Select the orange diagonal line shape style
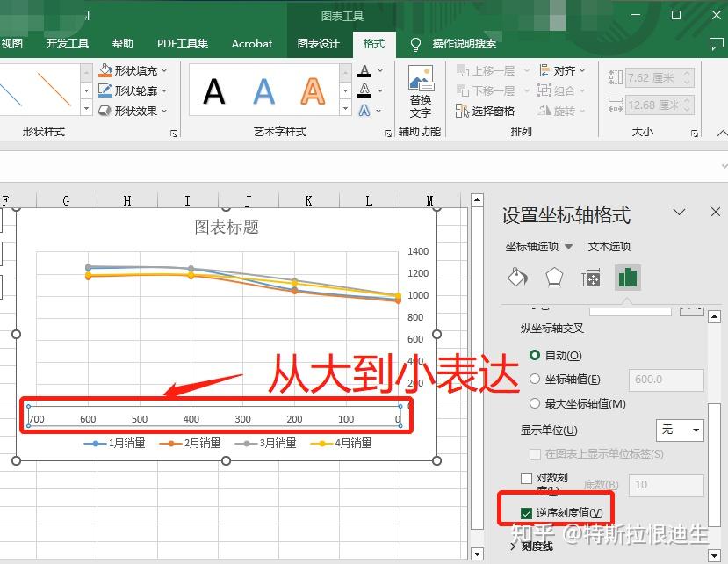Image resolution: width=728 pixels, height=564 pixels. pos(54,89)
